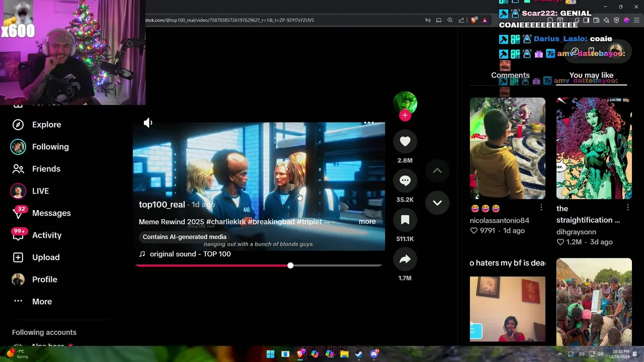Open the browser profile avatar icon
Screen dimensions: 644x362
point(626,20)
